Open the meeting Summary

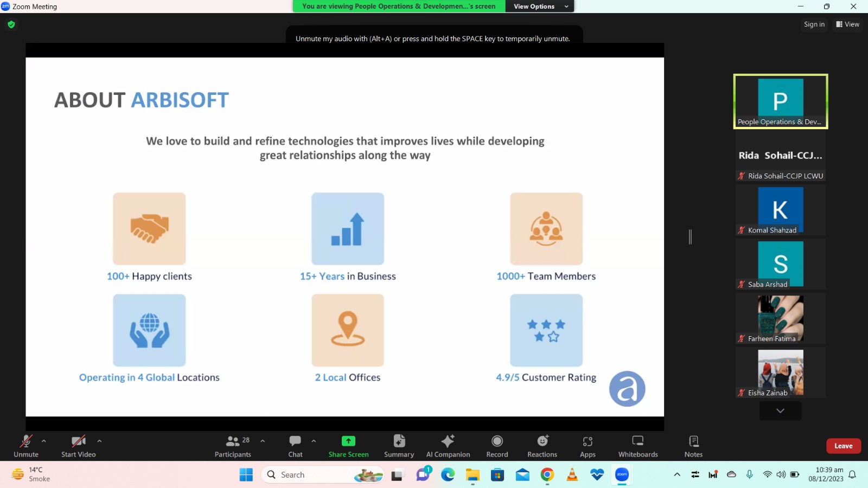tap(399, 446)
